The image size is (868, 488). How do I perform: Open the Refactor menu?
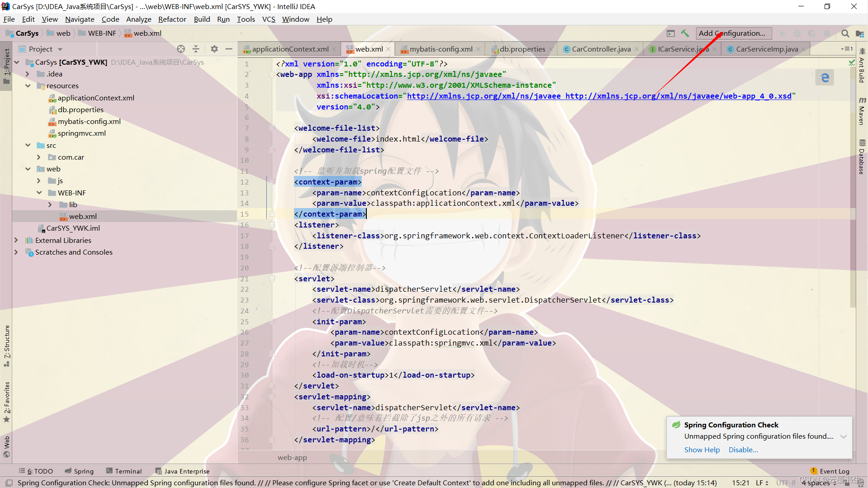point(172,19)
